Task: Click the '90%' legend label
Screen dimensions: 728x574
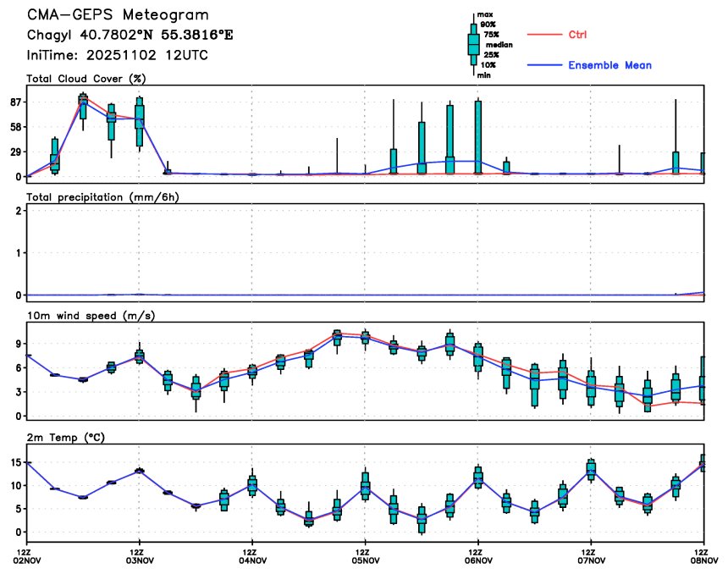Action: 488,25
